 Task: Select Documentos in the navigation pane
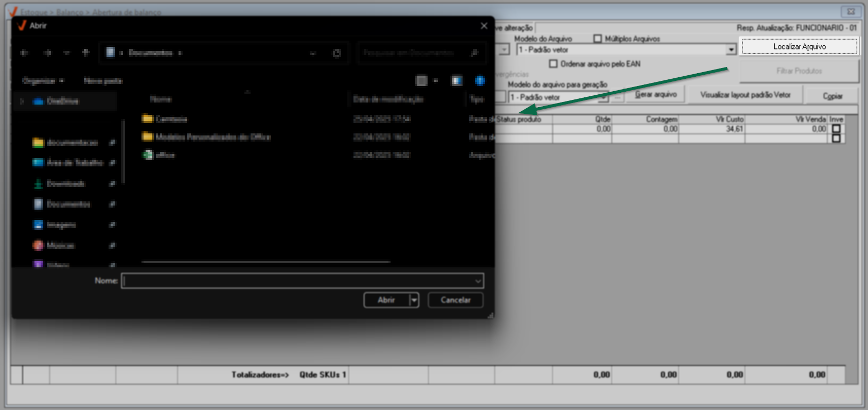pyautogui.click(x=68, y=204)
